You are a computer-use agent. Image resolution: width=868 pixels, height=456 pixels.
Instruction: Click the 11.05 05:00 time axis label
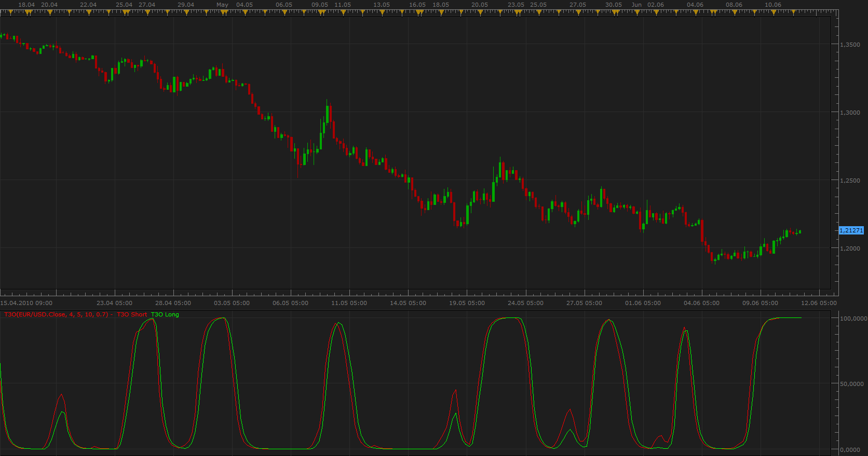point(349,303)
